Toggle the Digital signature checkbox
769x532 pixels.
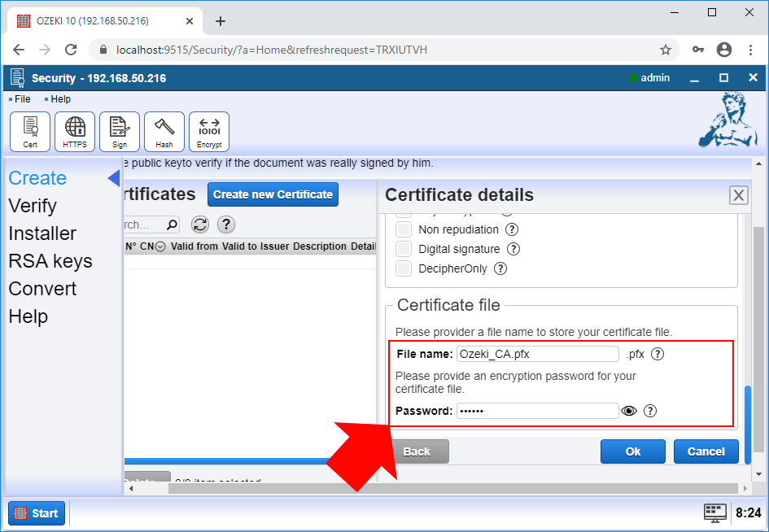(x=403, y=249)
